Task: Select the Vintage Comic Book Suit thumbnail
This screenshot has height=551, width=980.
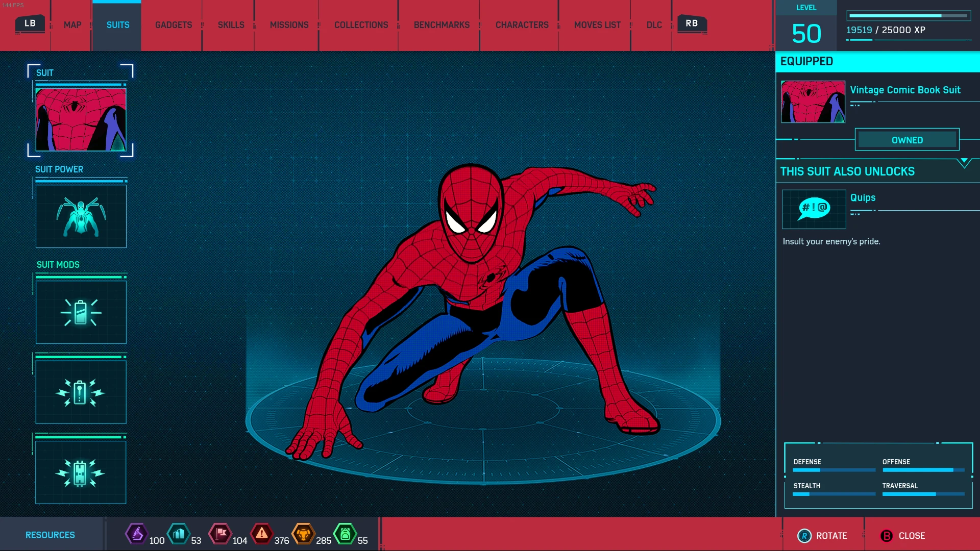Action: coord(81,120)
